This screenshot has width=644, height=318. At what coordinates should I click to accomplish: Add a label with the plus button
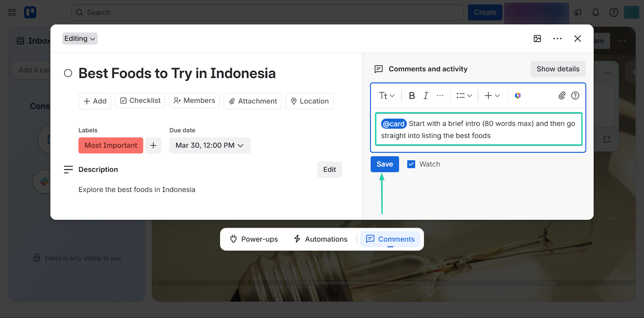153,146
